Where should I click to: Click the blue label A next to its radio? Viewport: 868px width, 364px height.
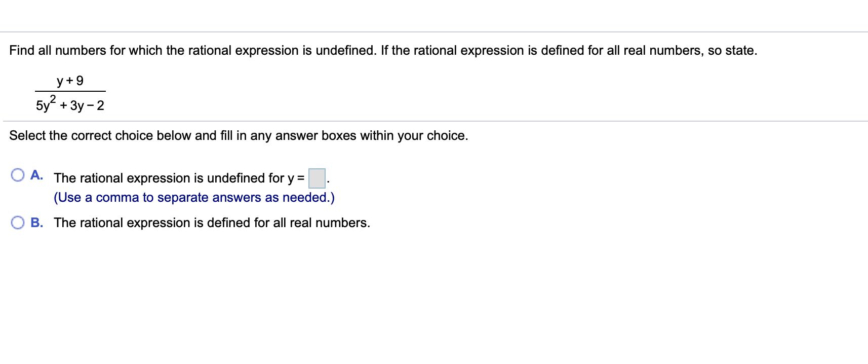pos(37,175)
